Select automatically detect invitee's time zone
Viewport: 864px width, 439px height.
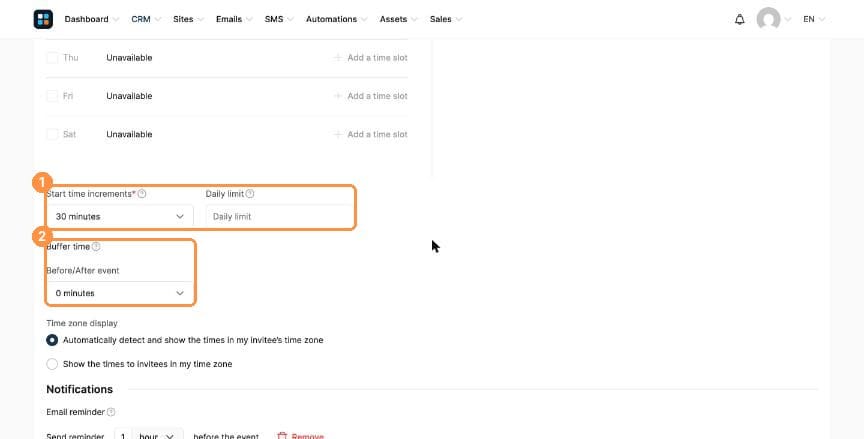click(x=52, y=340)
